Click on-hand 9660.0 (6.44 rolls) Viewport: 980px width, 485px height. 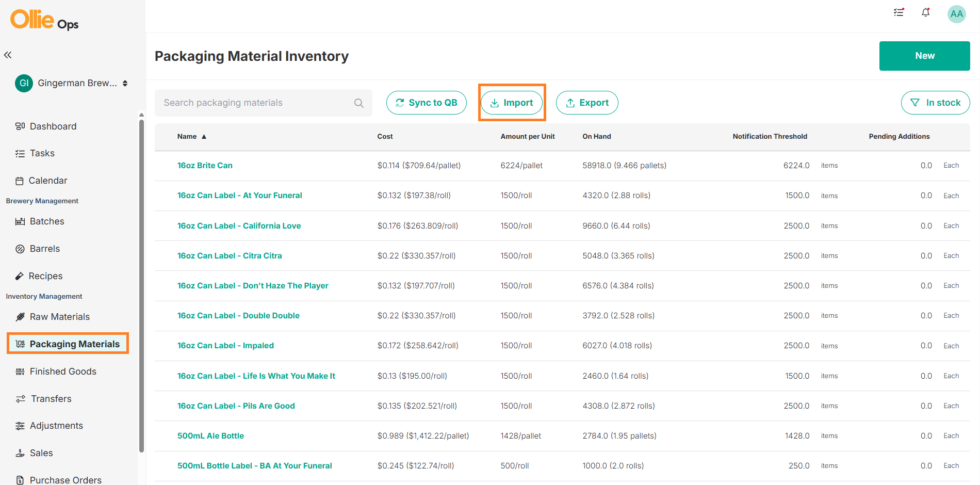[616, 226]
